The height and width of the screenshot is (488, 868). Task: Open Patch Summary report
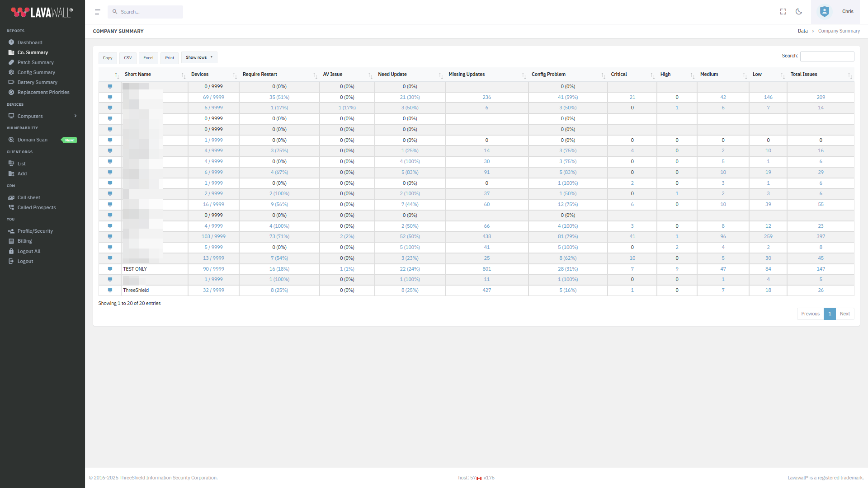tap(35, 62)
